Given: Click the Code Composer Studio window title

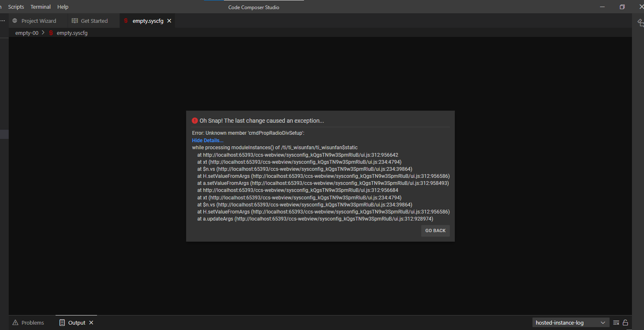Looking at the screenshot, I should point(254,7).
